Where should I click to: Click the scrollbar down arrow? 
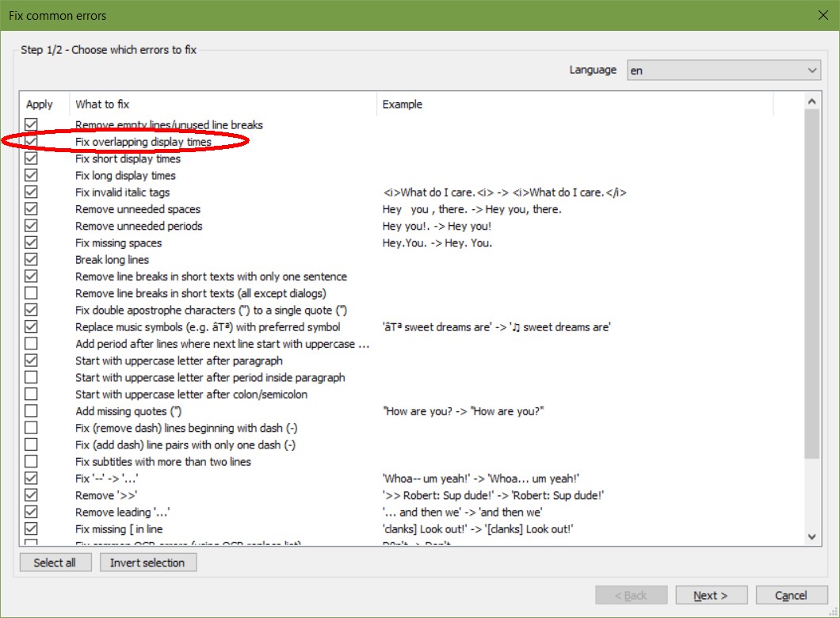click(812, 536)
